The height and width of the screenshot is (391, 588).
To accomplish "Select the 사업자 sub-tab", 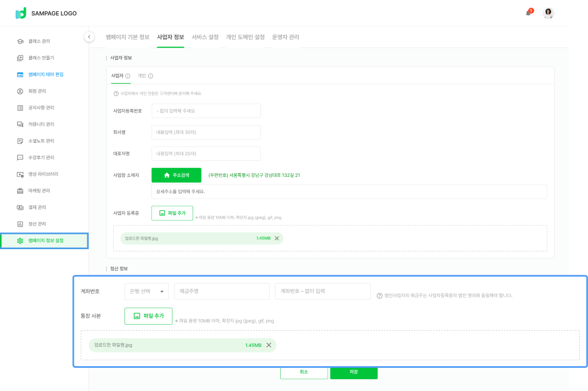I will [117, 76].
